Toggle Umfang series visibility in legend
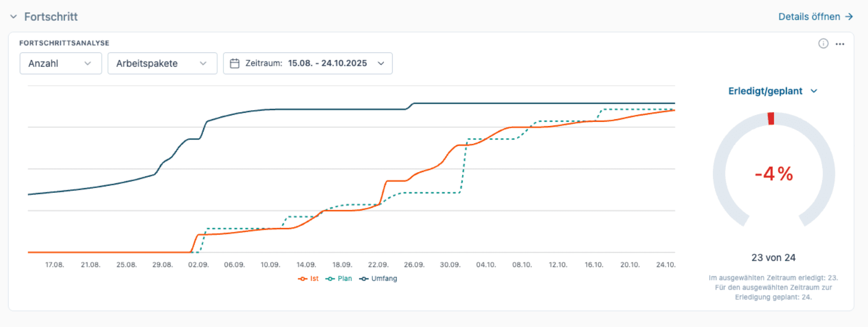 [x=384, y=279]
